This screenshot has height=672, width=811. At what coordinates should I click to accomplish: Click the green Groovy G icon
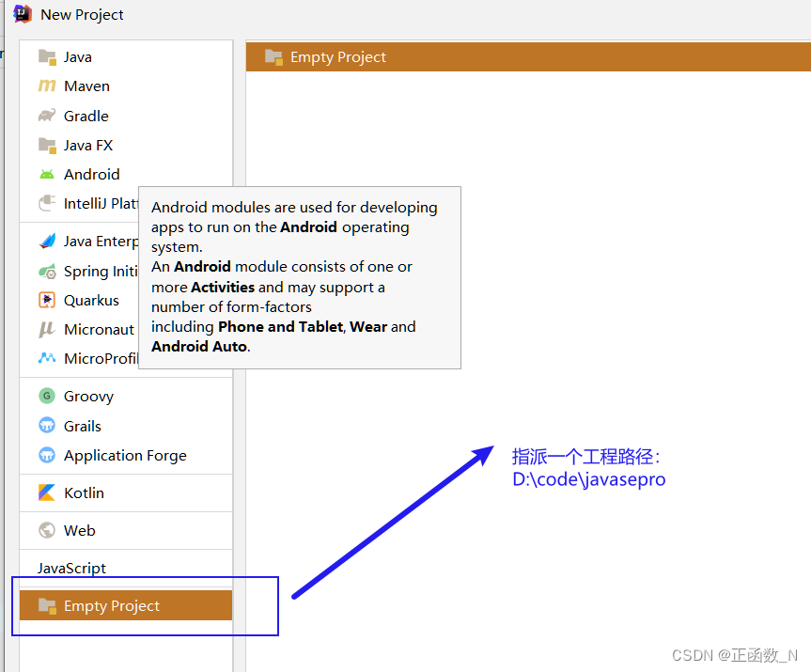tap(47, 397)
